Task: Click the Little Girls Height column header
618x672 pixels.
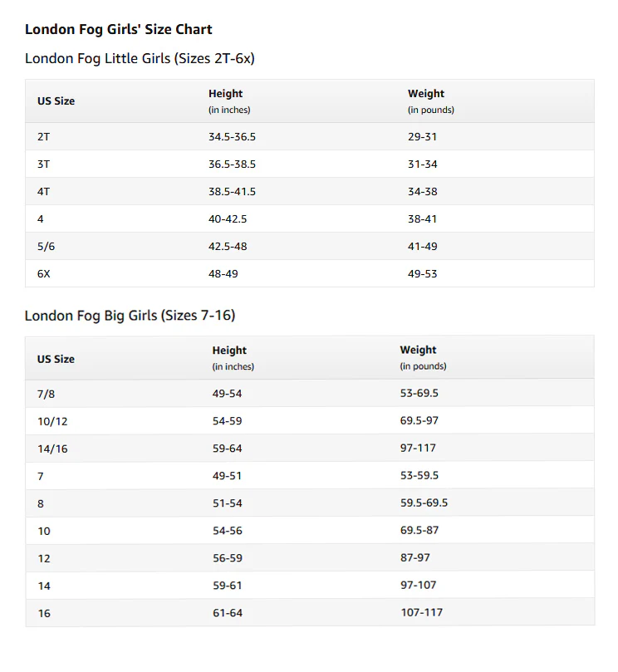Action: (x=229, y=101)
